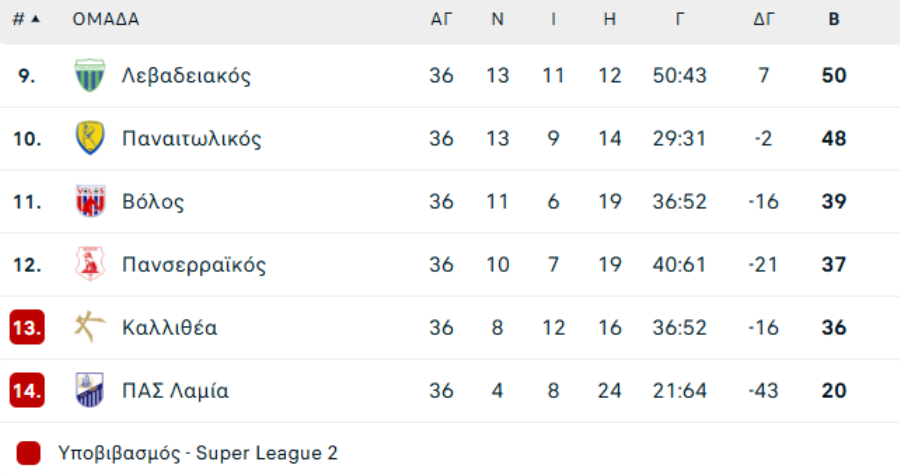Click the red Υποβιβασμός legend swatch

tap(28, 453)
